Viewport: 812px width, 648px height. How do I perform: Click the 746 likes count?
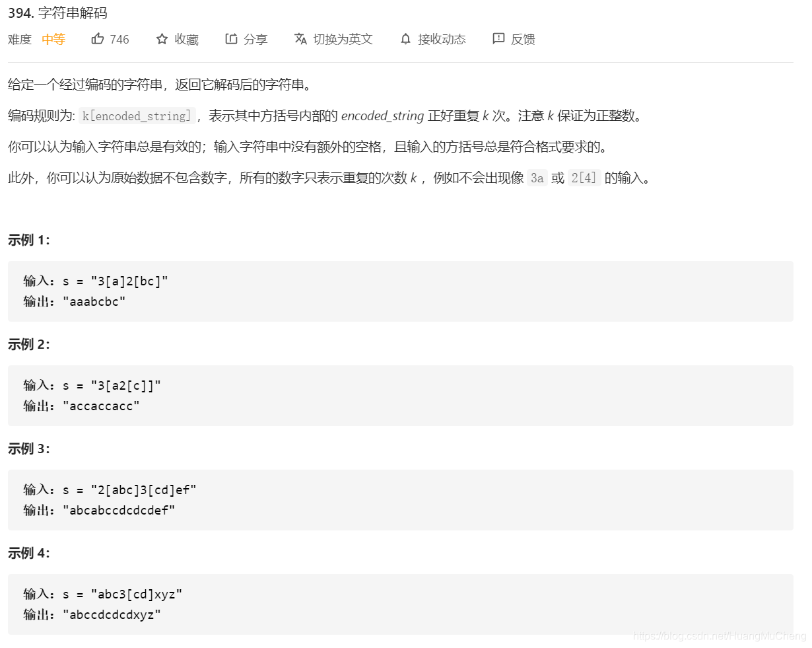[x=119, y=40]
